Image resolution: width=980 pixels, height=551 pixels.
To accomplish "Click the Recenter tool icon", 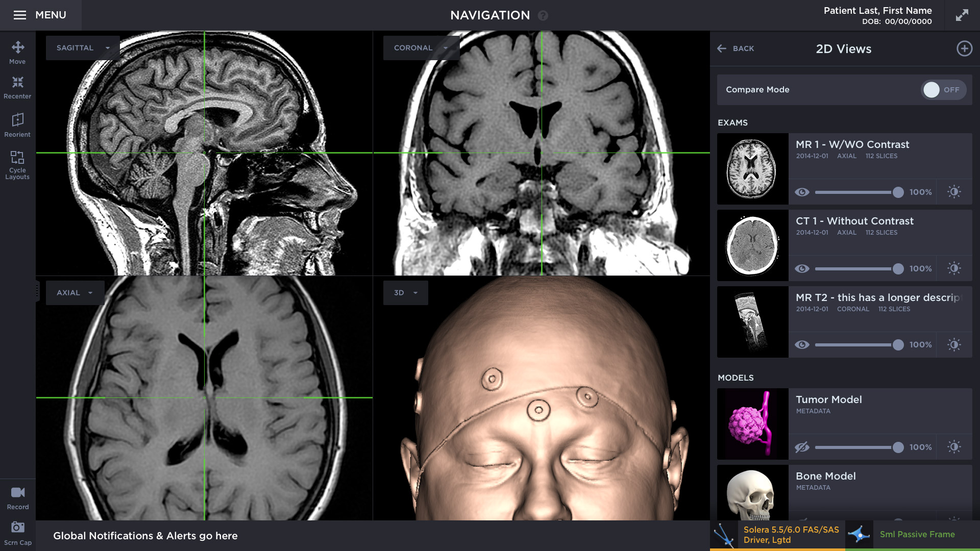I will [18, 82].
